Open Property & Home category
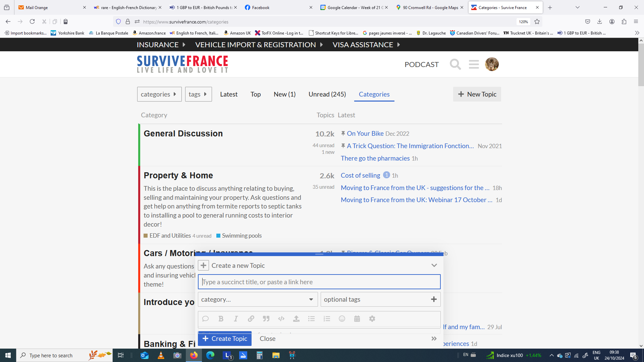Image resolution: width=644 pixels, height=362 pixels. 178,175
